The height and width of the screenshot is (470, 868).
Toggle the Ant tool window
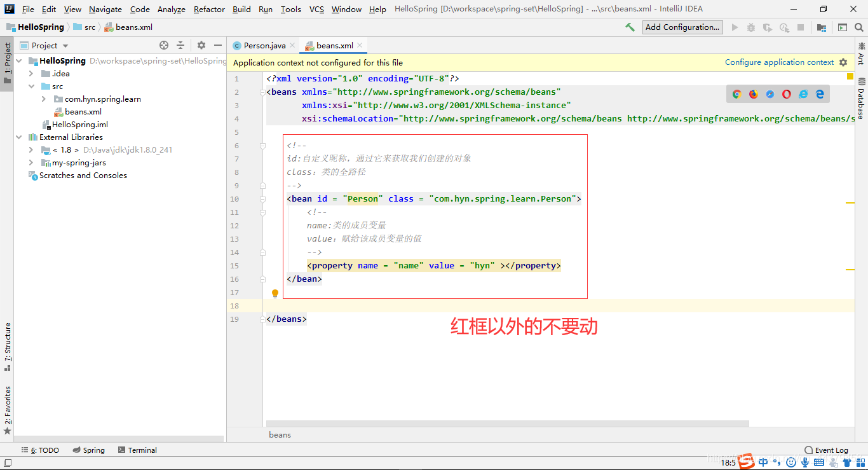click(861, 53)
